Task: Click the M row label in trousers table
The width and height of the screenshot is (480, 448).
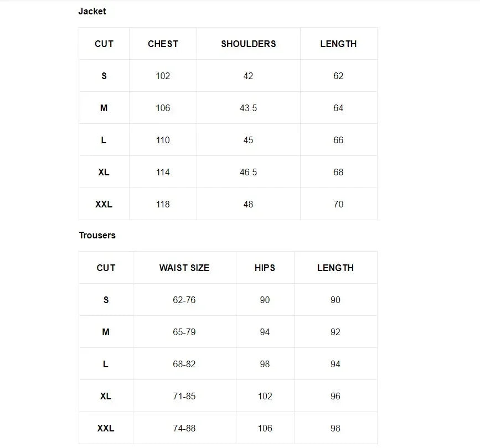Action: point(106,332)
